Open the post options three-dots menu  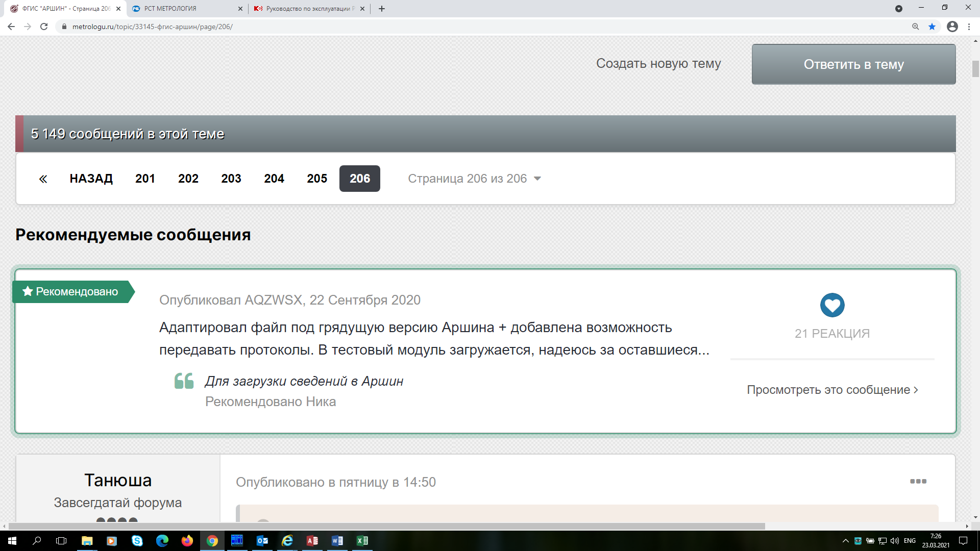(x=918, y=481)
